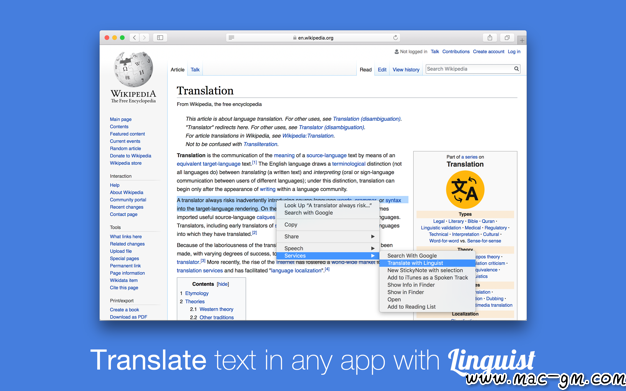The height and width of the screenshot is (391, 626).
Task: Open Related changes link
Action: point(127,244)
